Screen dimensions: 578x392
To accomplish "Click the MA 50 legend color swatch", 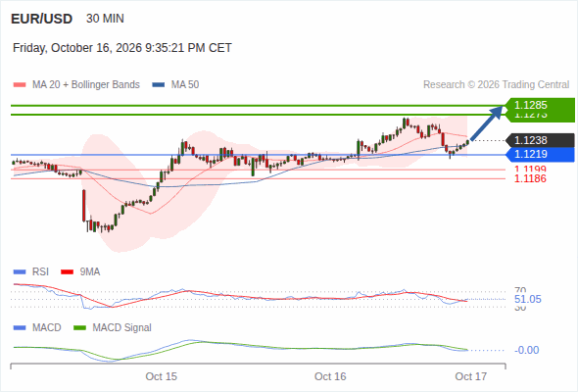I will (159, 85).
